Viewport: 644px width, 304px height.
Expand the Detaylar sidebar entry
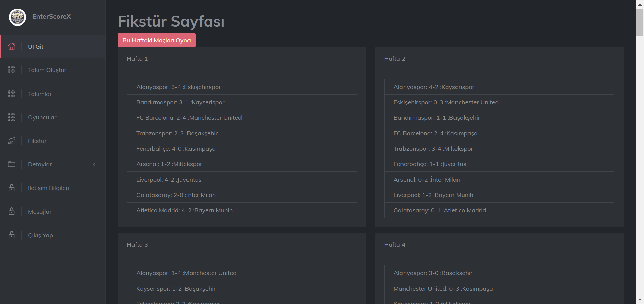coord(40,164)
